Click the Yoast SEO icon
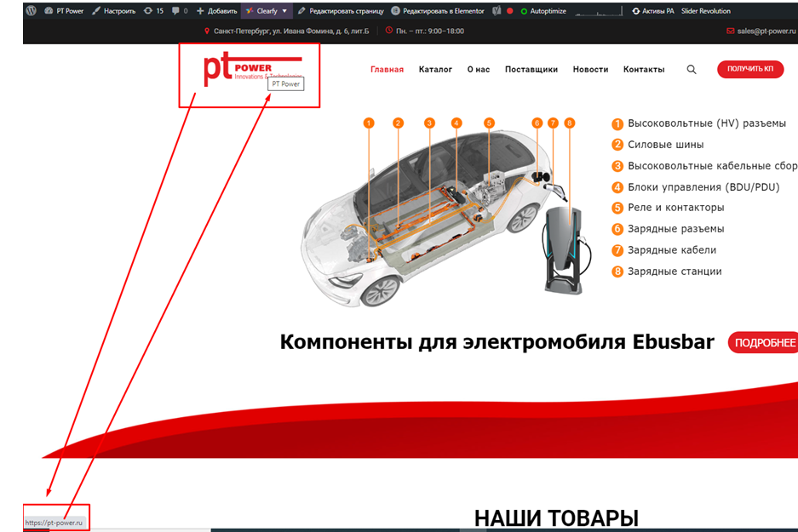Image resolution: width=798 pixels, height=532 pixels. [x=497, y=11]
